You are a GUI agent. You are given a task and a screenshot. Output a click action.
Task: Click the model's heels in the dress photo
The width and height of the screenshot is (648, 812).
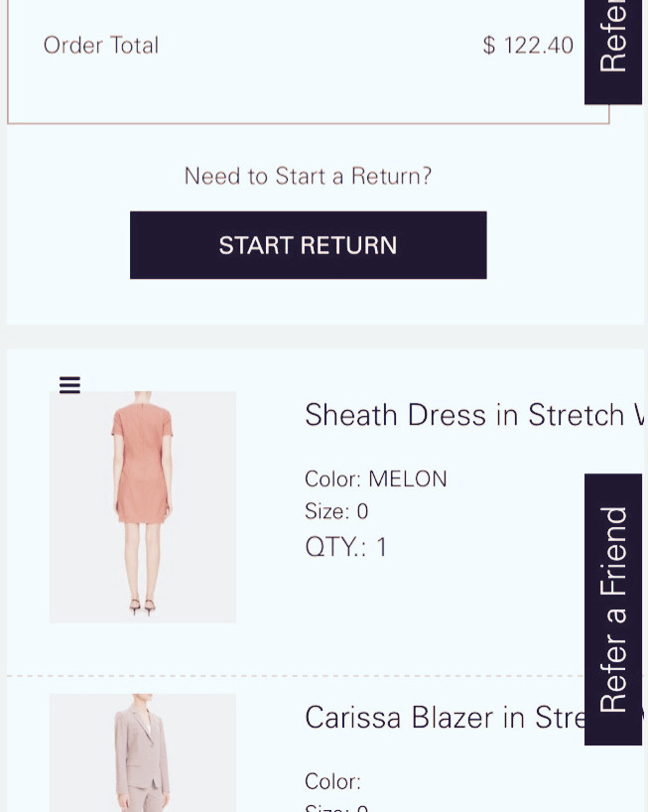pyautogui.click(x=143, y=606)
